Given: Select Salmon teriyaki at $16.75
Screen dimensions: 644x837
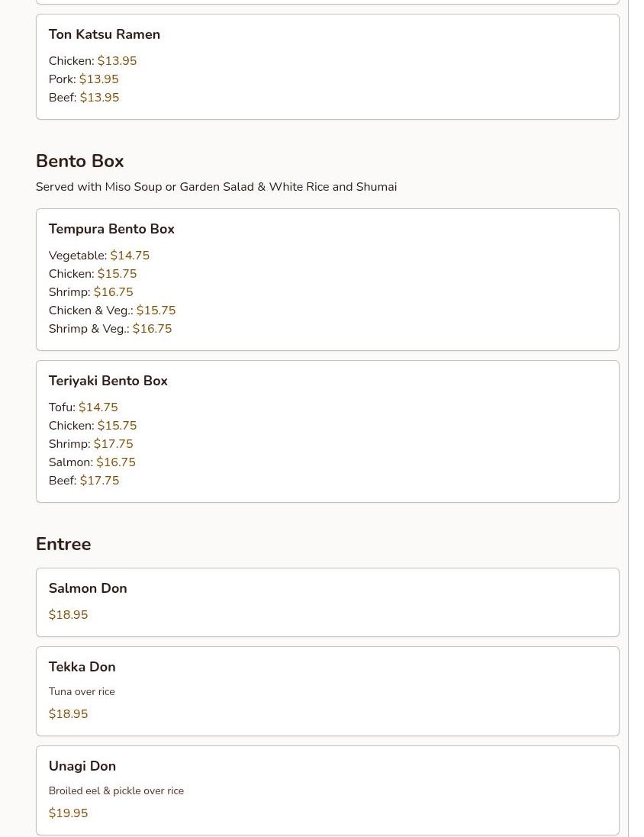Looking at the screenshot, I should click(92, 462).
